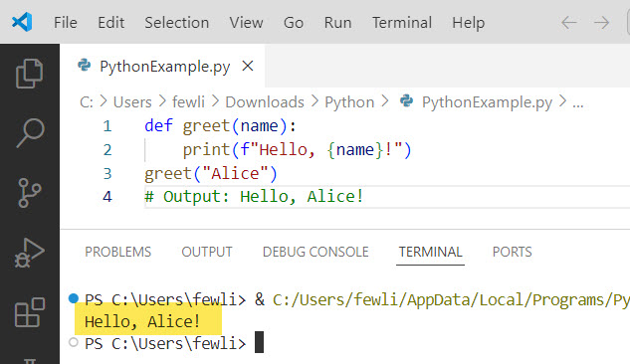The width and height of the screenshot is (630, 364).
Task: Switch to the PROBLEMS panel tab
Action: pos(118,252)
